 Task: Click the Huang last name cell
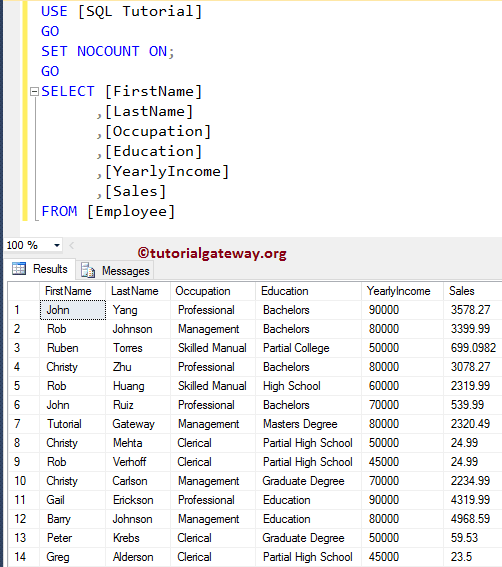(138, 386)
